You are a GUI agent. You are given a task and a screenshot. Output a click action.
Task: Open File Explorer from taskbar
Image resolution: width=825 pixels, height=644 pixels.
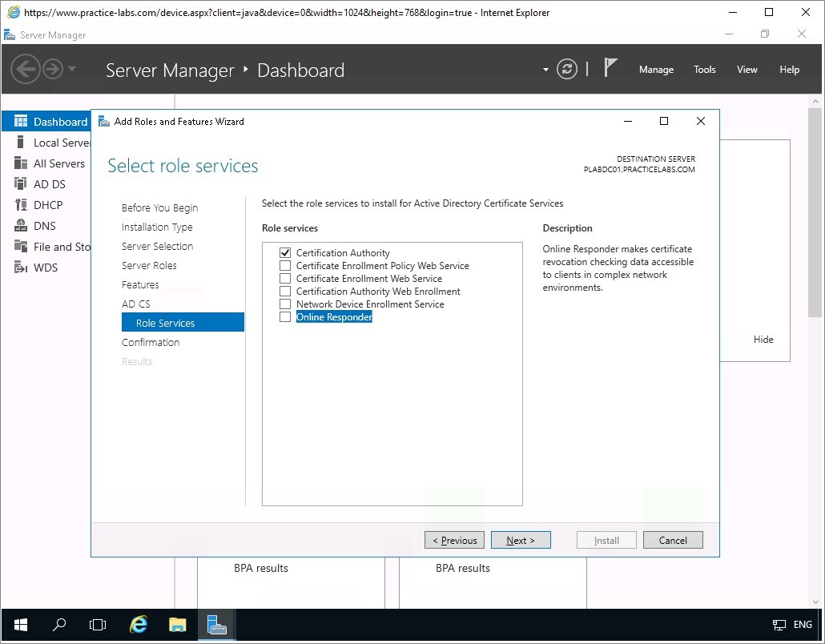point(177,625)
